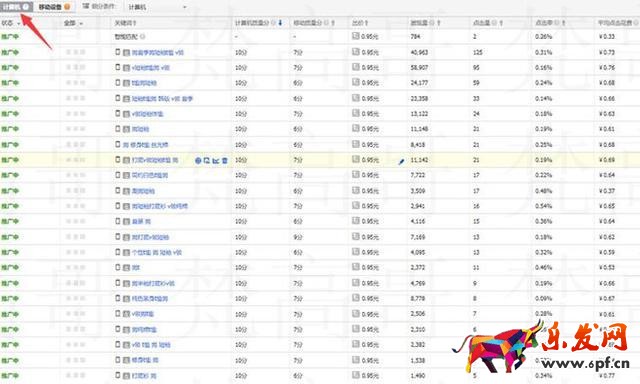Click the blue sort arrow on 计算机质量分 column
This screenshot has width=640, height=384.
coord(280,23)
